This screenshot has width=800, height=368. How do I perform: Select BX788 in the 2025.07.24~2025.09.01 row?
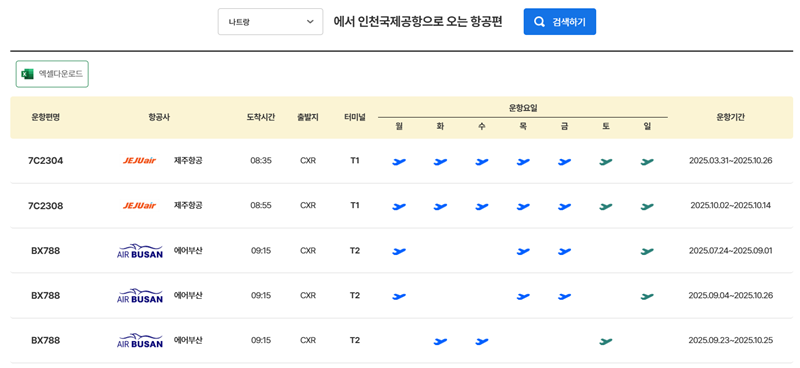click(x=45, y=251)
